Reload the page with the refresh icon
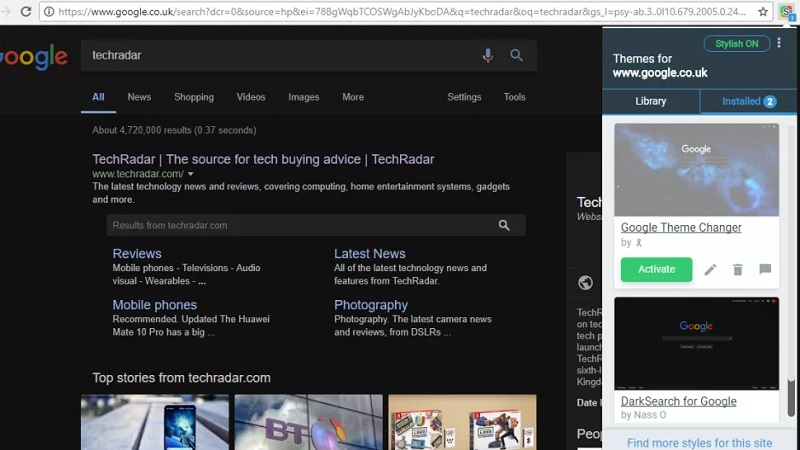 26,11
